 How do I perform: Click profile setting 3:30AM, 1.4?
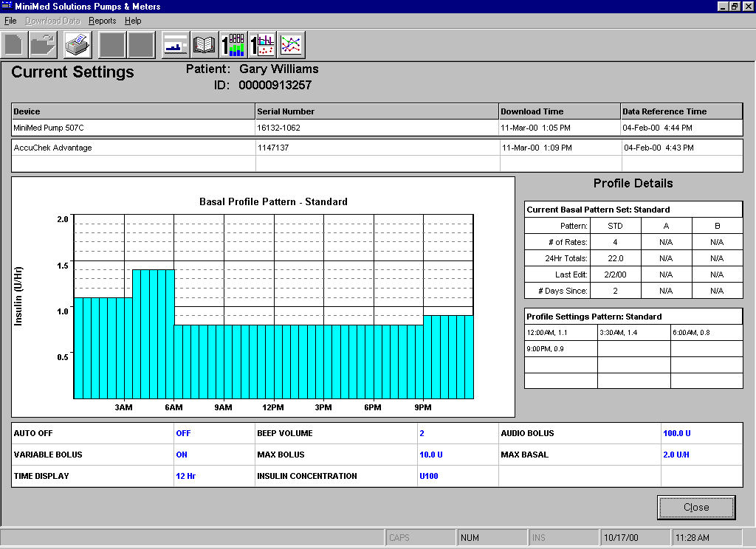point(619,333)
